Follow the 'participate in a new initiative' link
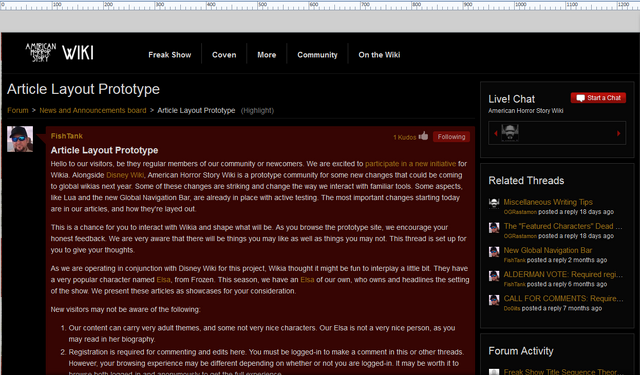The width and height of the screenshot is (640, 375). point(410,164)
